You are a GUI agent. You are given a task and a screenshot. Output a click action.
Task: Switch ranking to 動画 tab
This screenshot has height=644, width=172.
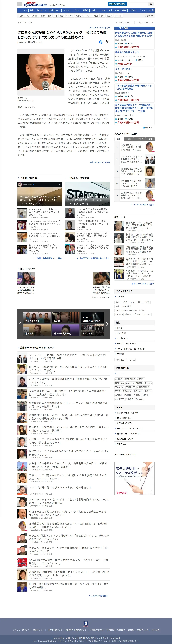coord(150,139)
